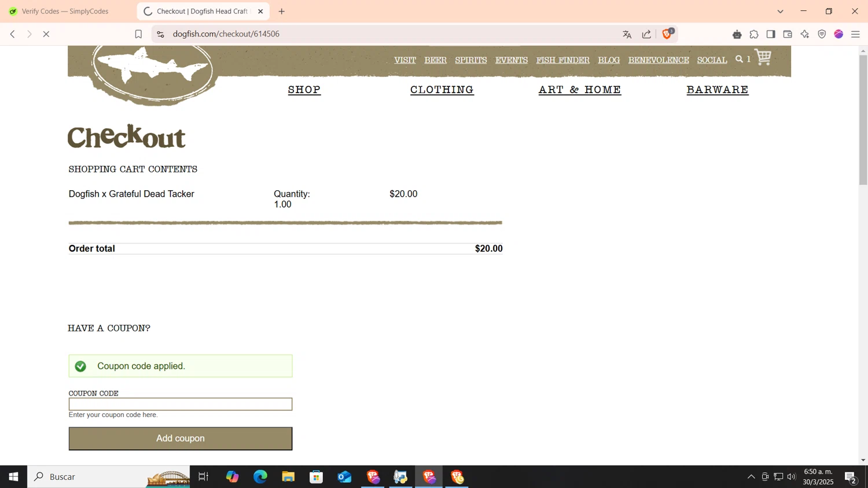The image size is (868, 488).
Task: Click the address bar URL
Action: tap(226, 34)
